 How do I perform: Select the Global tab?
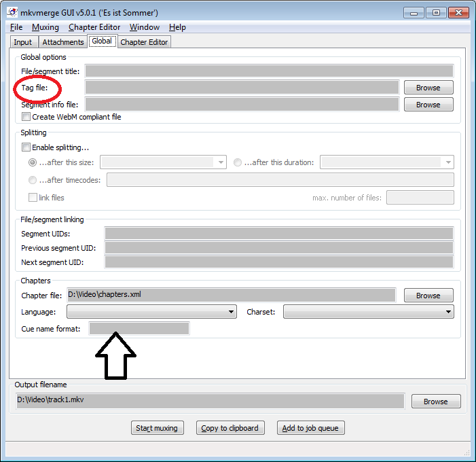tap(102, 41)
